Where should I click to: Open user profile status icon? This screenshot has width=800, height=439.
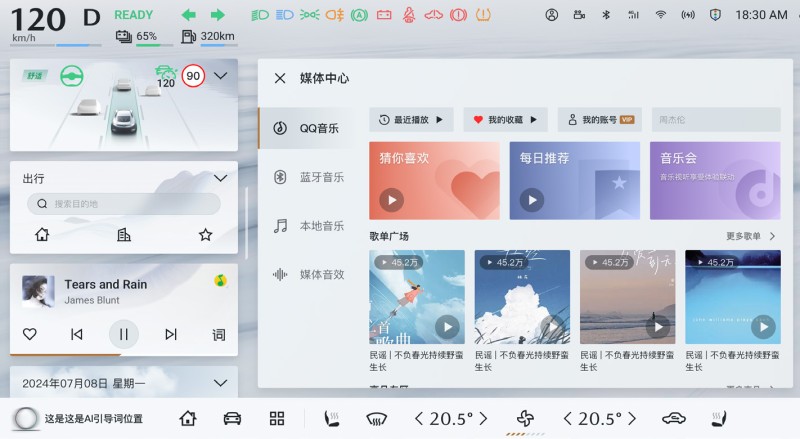click(x=552, y=15)
